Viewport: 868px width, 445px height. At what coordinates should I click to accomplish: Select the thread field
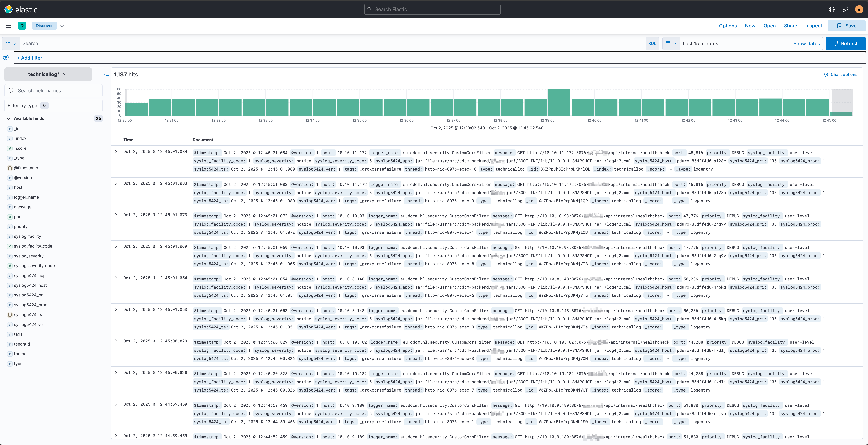20,354
